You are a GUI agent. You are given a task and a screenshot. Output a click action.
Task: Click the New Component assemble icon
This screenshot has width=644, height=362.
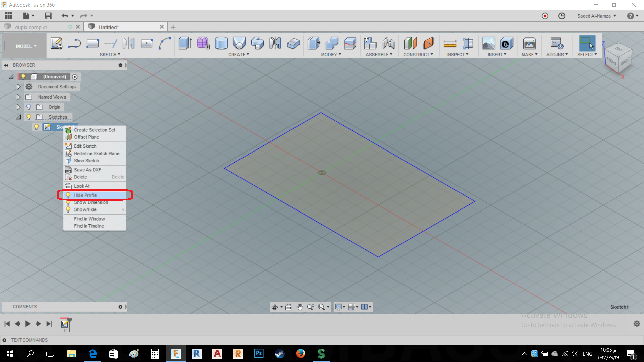click(x=370, y=43)
